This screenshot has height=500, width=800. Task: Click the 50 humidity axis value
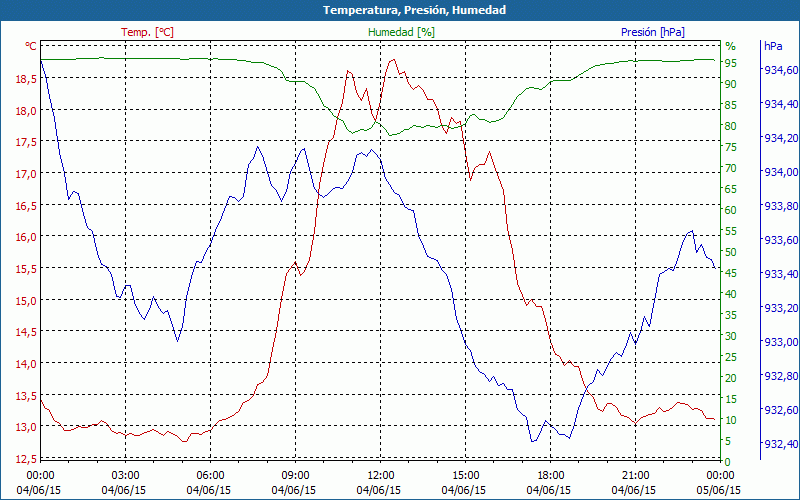731,252
